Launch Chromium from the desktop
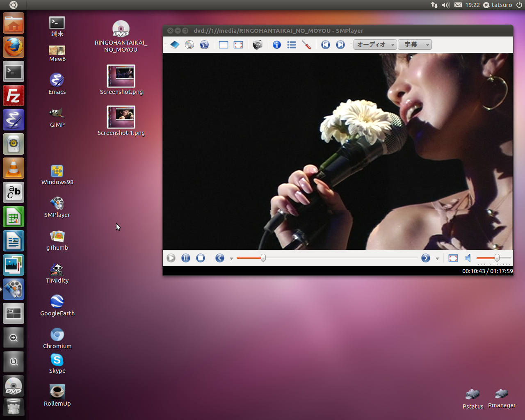Screen dimensions: 525x420 click(x=57, y=338)
